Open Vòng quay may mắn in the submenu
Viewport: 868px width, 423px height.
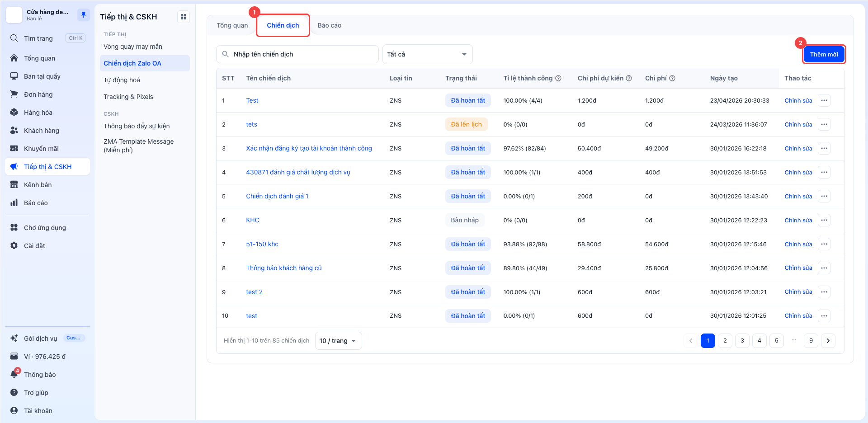pyautogui.click(x=133, y=47)
